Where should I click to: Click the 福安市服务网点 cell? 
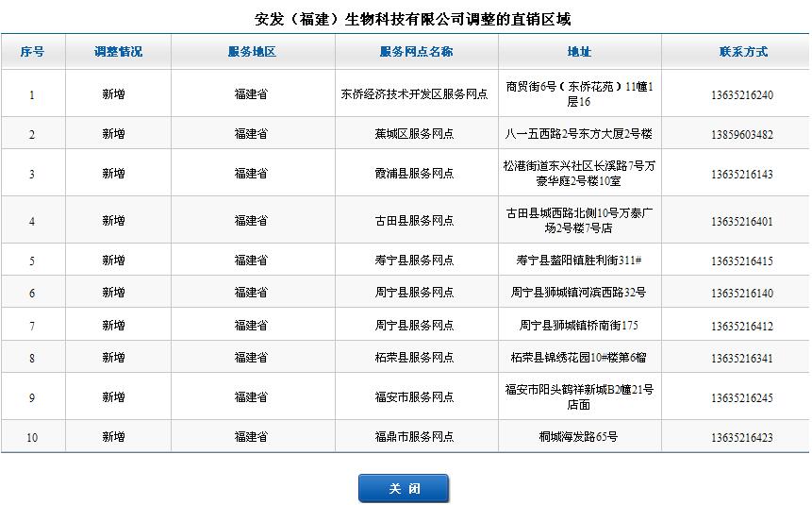[414, 396]
